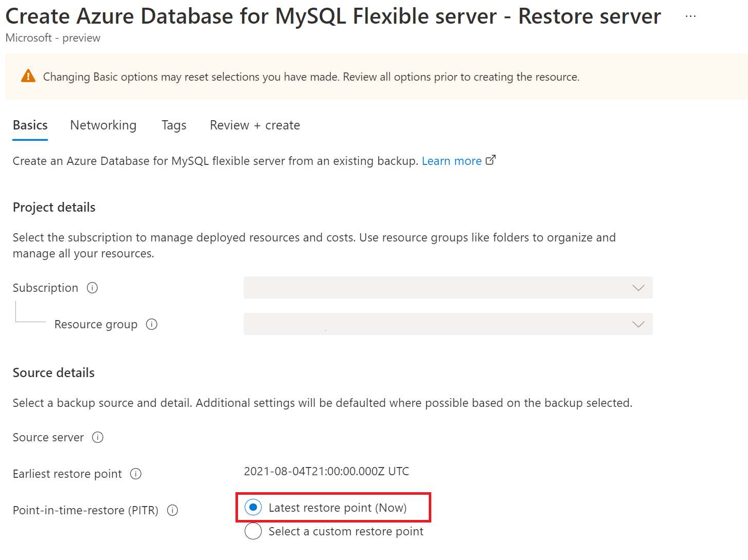Click inside the Resource group field

448,324
